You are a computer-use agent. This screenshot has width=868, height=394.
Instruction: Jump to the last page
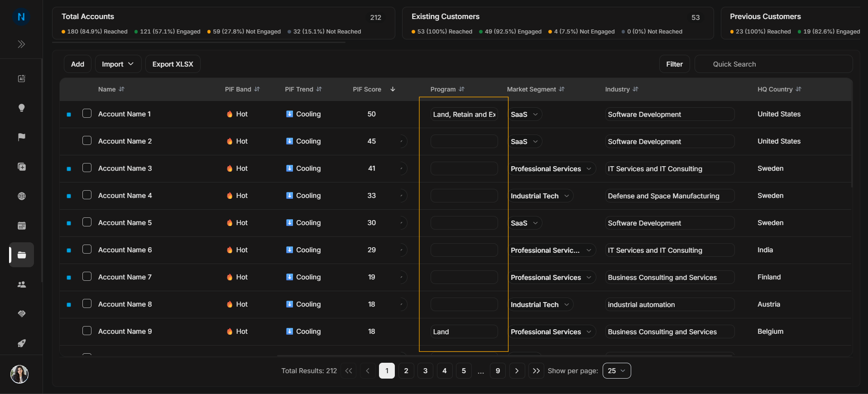536,371
